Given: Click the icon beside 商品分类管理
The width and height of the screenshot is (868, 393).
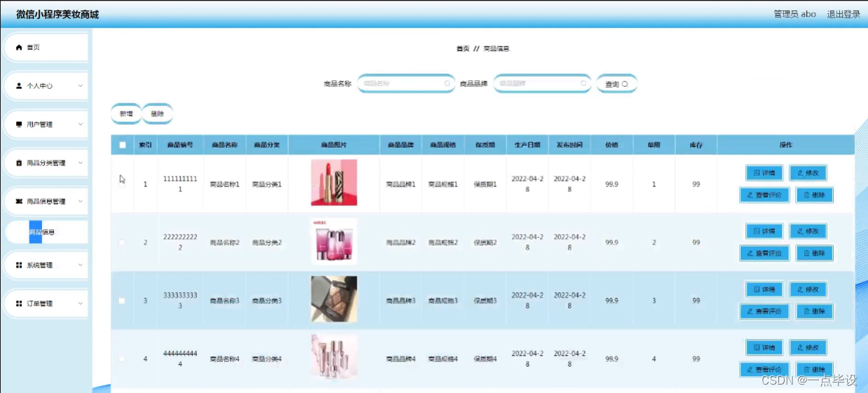Looking at the screenshot, I should (19, 163).
